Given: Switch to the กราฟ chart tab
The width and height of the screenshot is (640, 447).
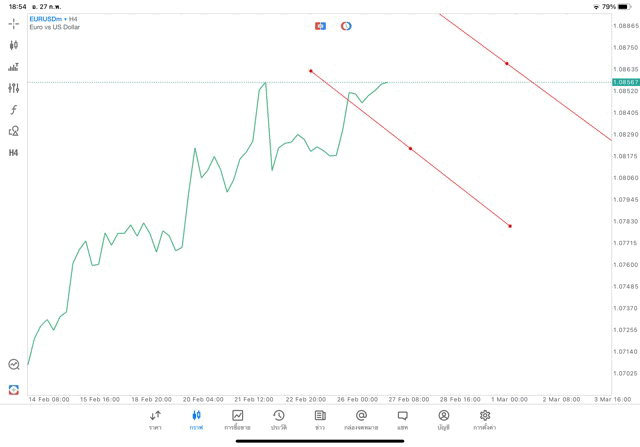Looking at the screenshot, I should tap(196, 419).
